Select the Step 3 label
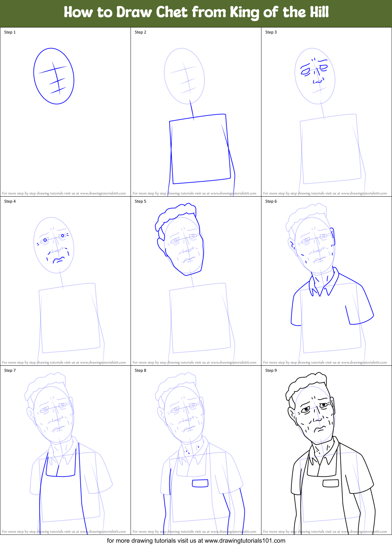The height and width of the screenshot is (545, 392). tap(271, 32)
